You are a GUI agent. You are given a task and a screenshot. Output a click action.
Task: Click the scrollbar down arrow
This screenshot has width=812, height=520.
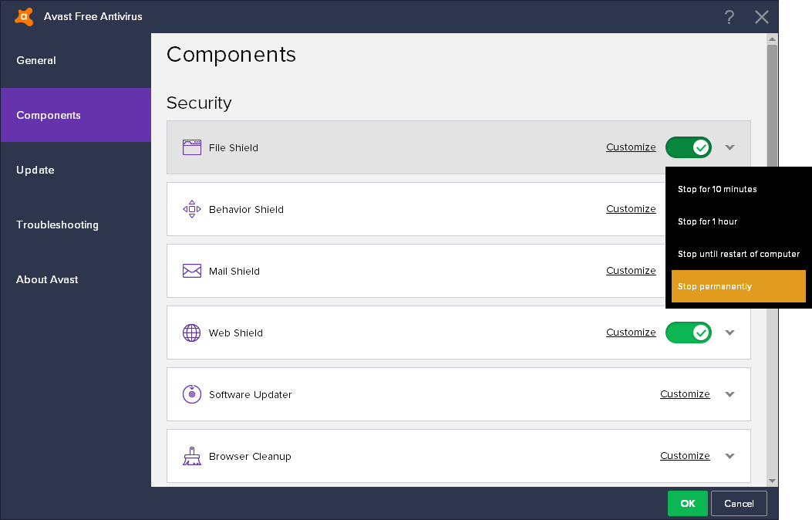pyautogui.click(x=772, y=481)
